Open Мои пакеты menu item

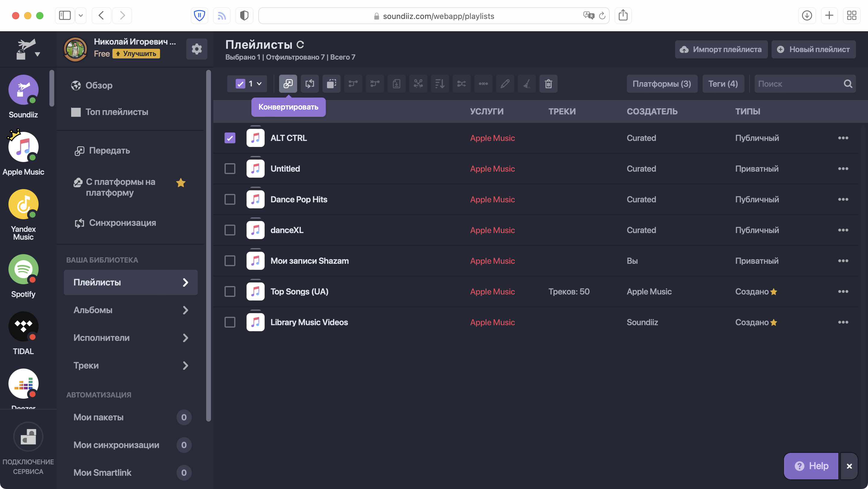pos(131,417)
